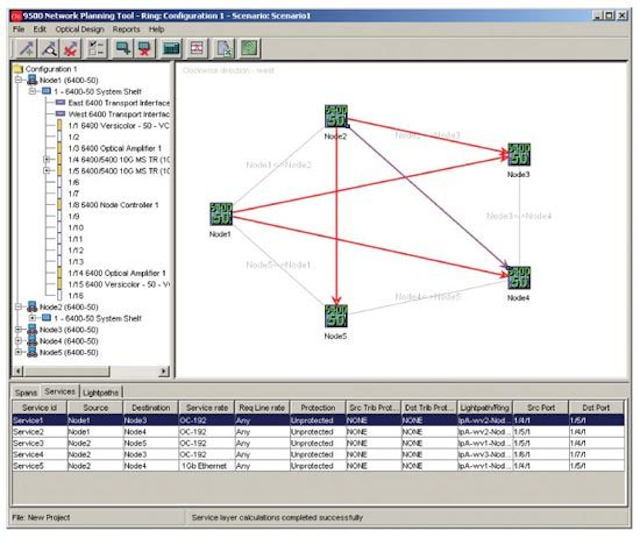Image resolution: width=640 pixels, height=538 pixels.
Task: Click the Node4 (6400-50) tree item label
Action: click(69, 341)
